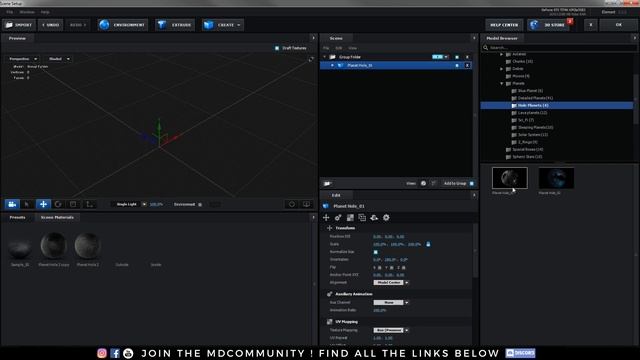This screenshot has height=360, width=640.
Task: Expand the Debris folder in Model Browser
Action: click(502, 69)
